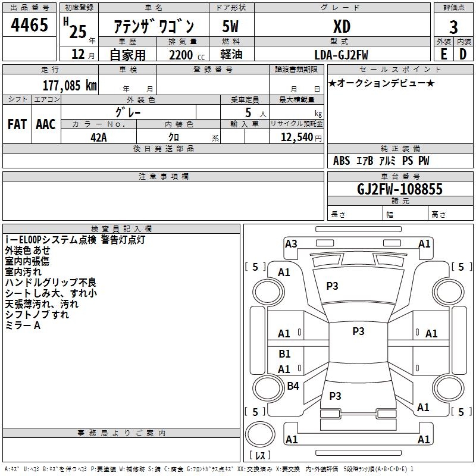Screen dimensions: 476x476
Task: Select the 事務局よりご案内 section header
Action: 121,433
